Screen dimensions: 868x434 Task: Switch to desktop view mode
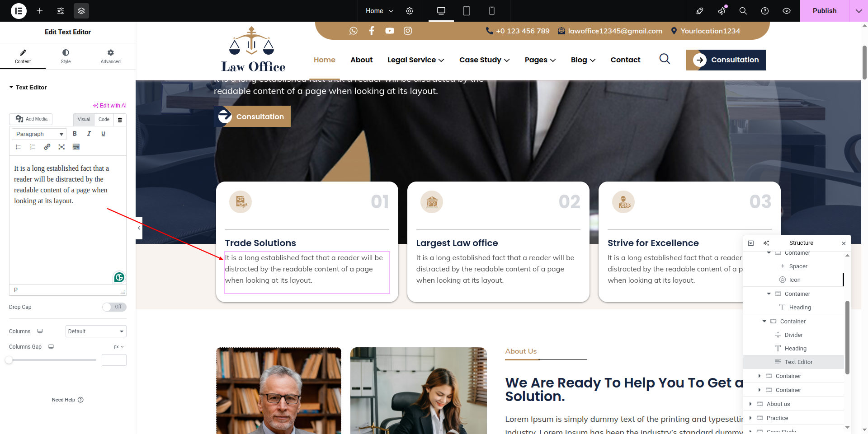coord(441,11)
